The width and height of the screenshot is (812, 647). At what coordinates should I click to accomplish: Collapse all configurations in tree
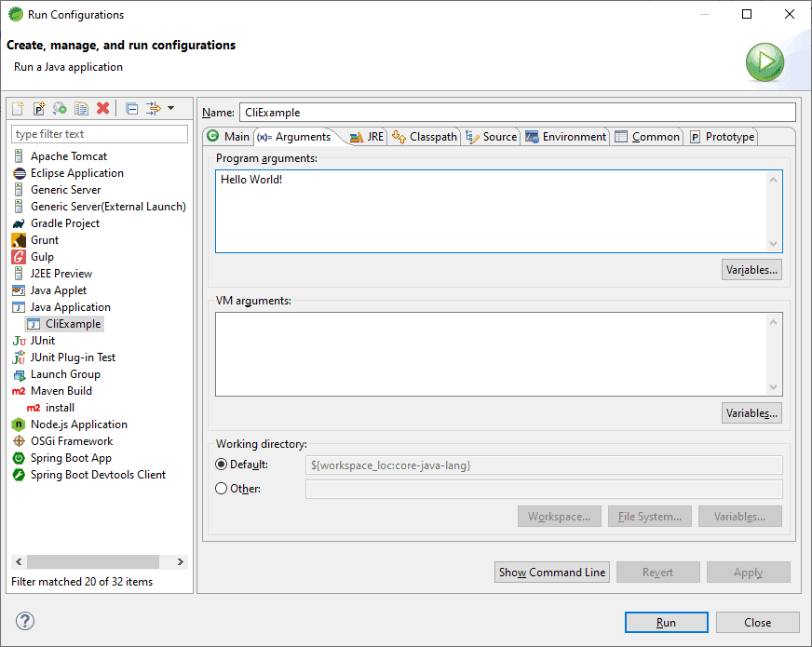pos(132,109)
